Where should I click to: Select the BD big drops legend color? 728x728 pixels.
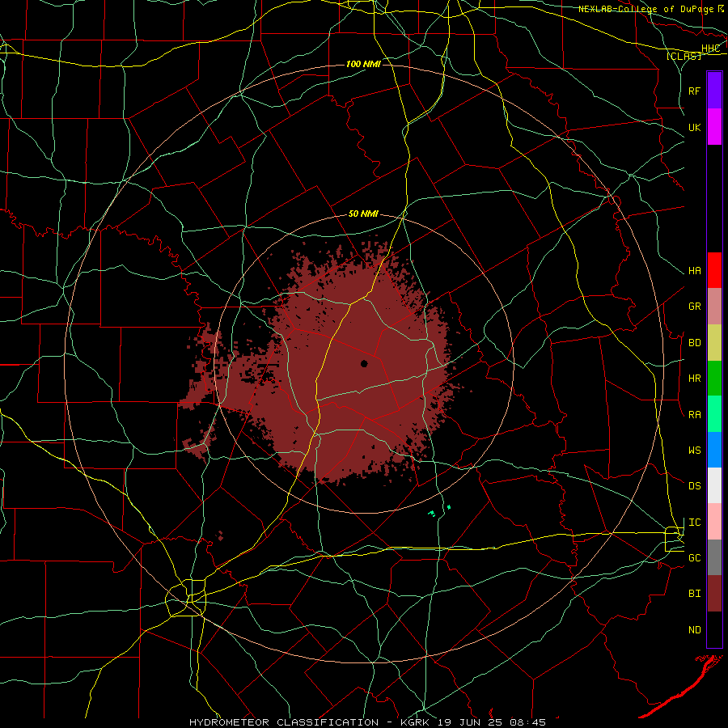[x=714, y=342]
